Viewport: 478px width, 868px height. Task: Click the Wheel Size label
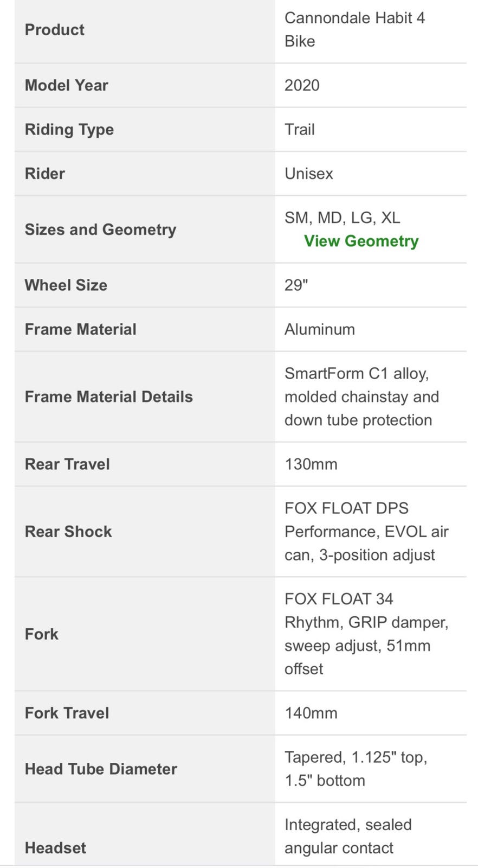[x=66, y=285]
